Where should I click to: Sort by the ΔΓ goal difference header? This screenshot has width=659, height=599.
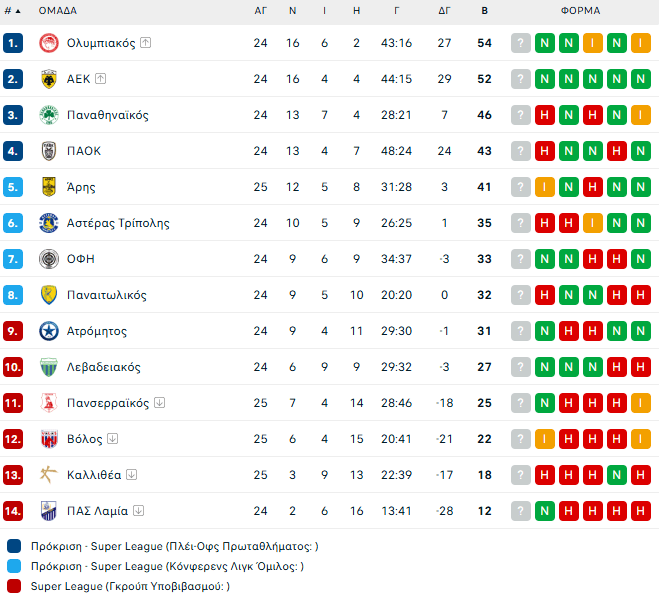coord(445,11)
